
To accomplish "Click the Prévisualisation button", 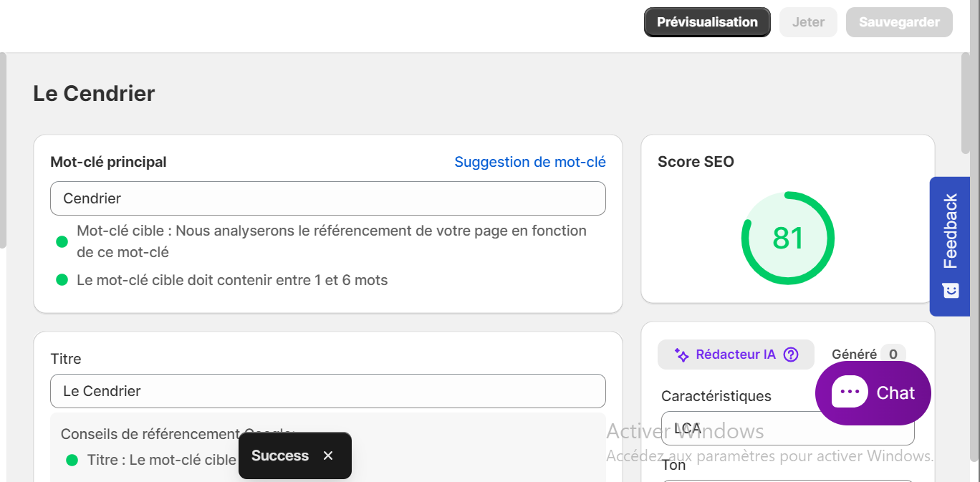I will click(707, 22).
